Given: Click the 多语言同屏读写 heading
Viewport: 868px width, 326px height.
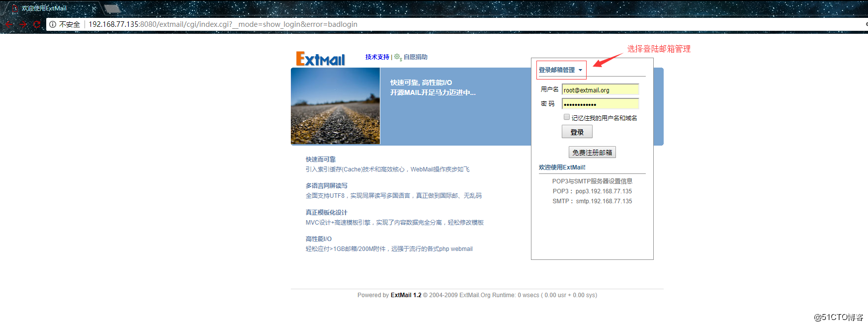Looking at the screenshot, I should tap(327, 186).
